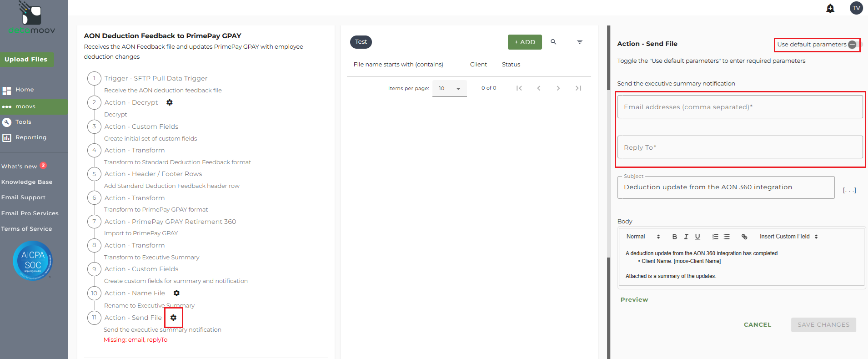Click the AICPA SOC badge
The height and width of the screenshot is (359, 868).
33,261
